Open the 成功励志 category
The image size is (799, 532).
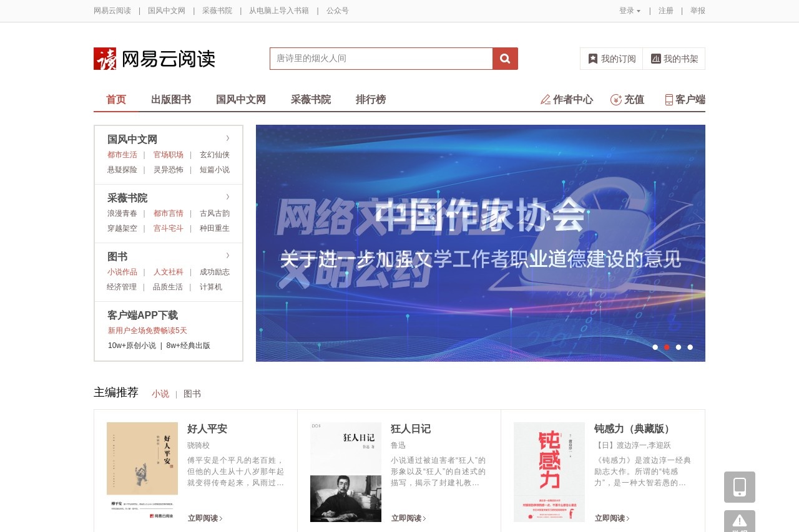[x=215, y=272]
